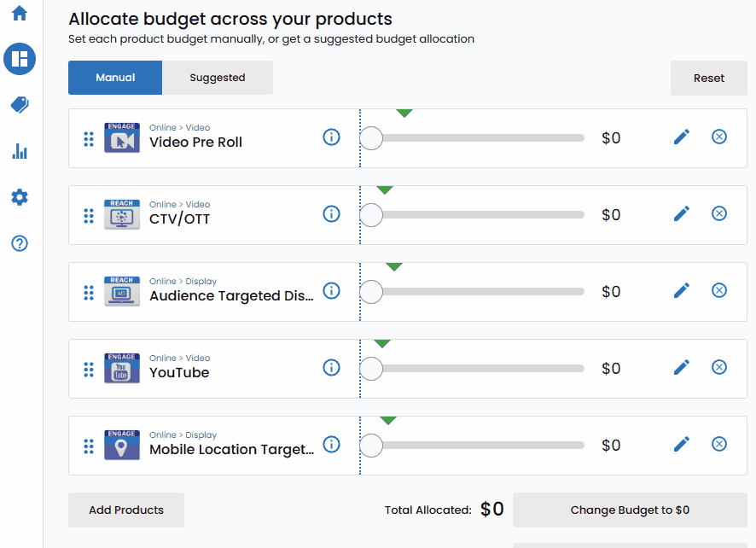The image size is (756, 548).
Task: Remove Mobile Location Targeting product
Action: pos(719,445)
